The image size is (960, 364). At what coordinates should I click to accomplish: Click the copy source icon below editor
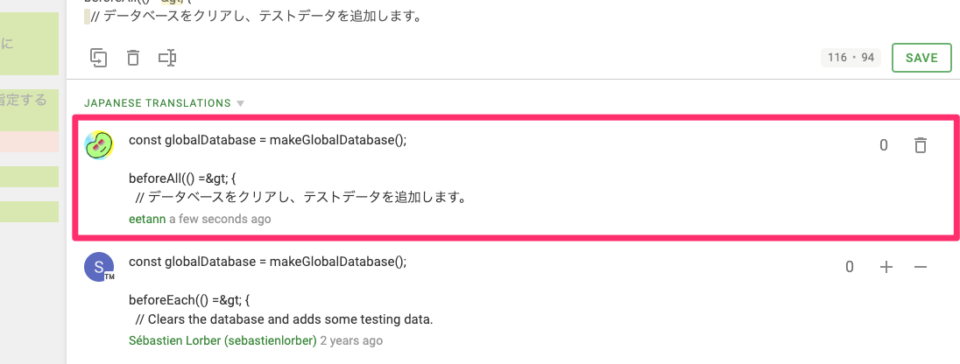pos(99,58)
